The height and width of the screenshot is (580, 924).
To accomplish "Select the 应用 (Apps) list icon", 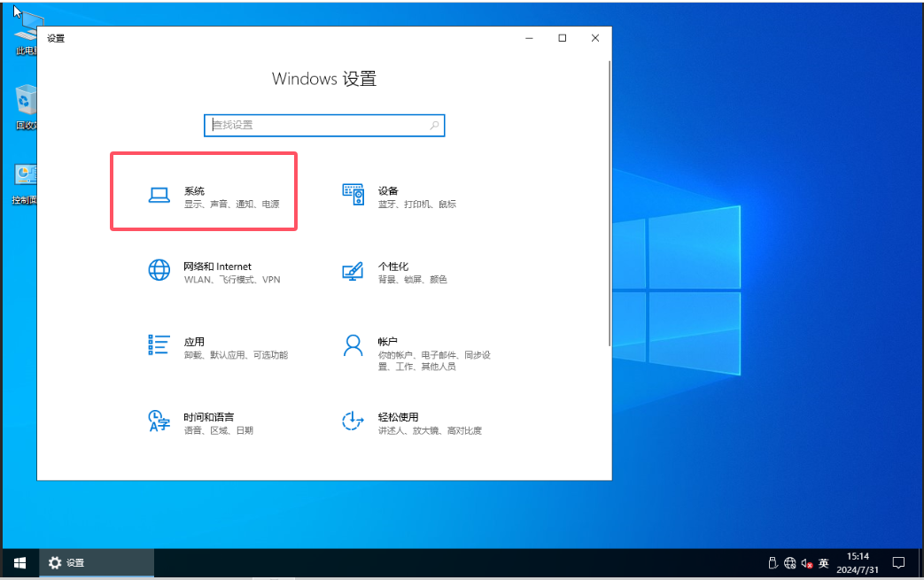I will (159, 345).
